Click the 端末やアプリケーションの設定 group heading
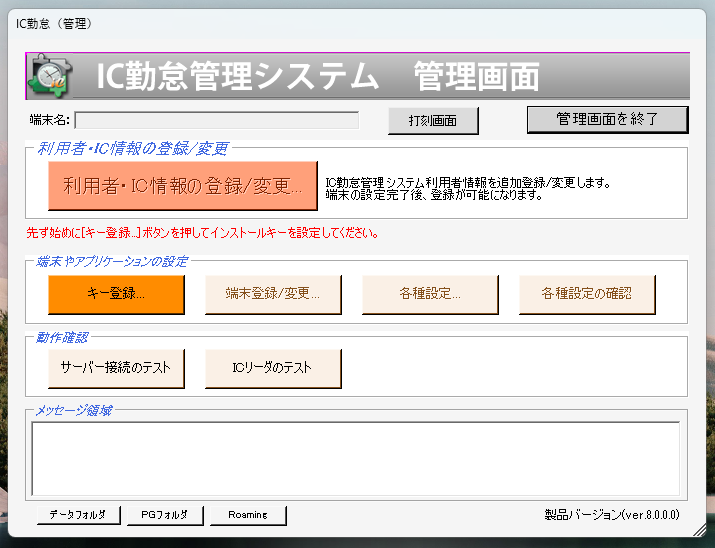 (x=112, y=262)
